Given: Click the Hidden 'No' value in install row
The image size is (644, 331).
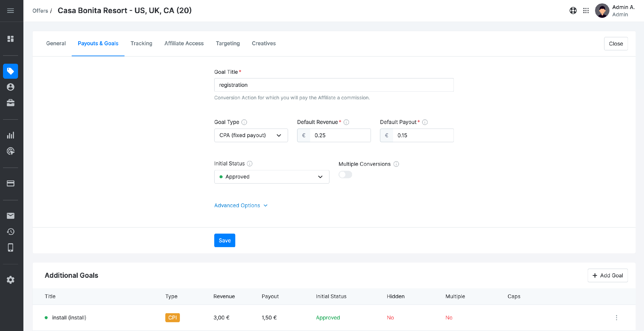Looking at the screenshot, I should (x=390, y=317).
